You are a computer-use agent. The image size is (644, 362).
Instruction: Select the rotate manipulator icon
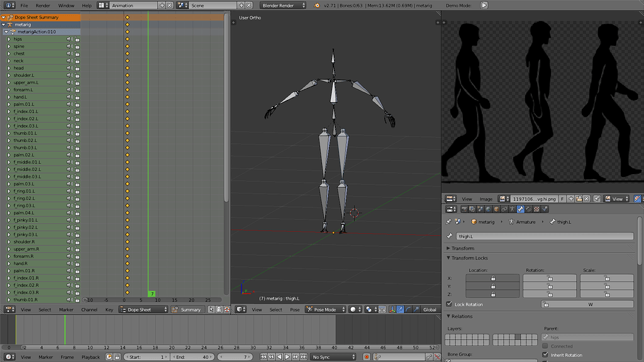click(408, 309)
